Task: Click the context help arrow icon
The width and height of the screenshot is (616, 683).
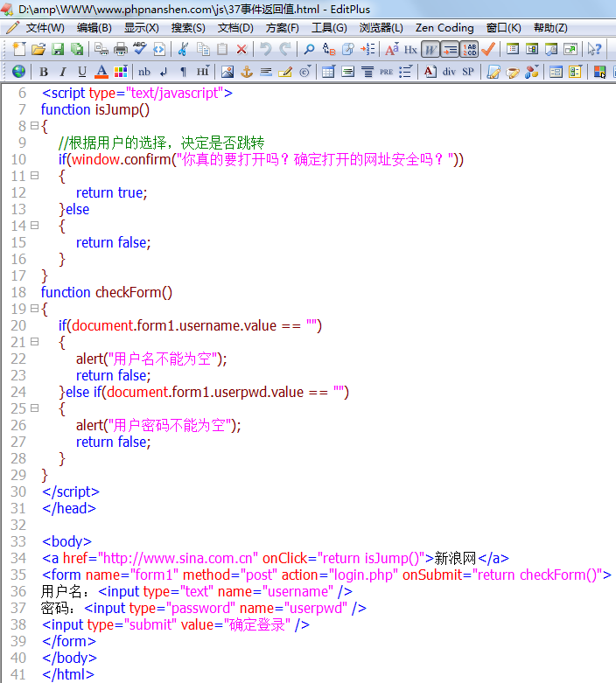Action: pyautogui.click(x=594, y=49)
